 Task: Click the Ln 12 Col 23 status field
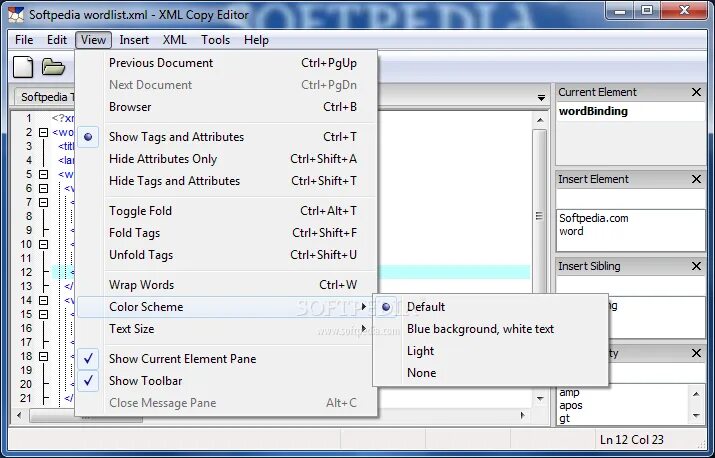coord(632,440)
